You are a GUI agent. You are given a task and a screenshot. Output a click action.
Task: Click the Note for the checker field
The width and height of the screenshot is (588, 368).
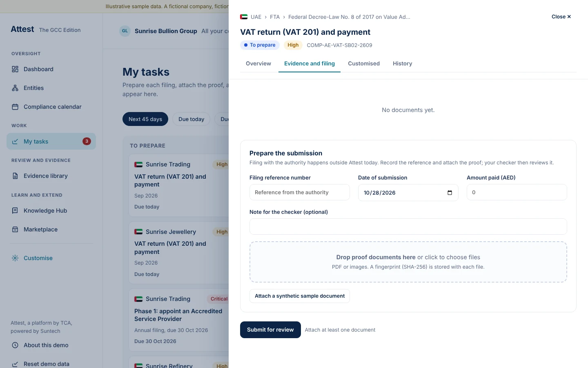408,227
